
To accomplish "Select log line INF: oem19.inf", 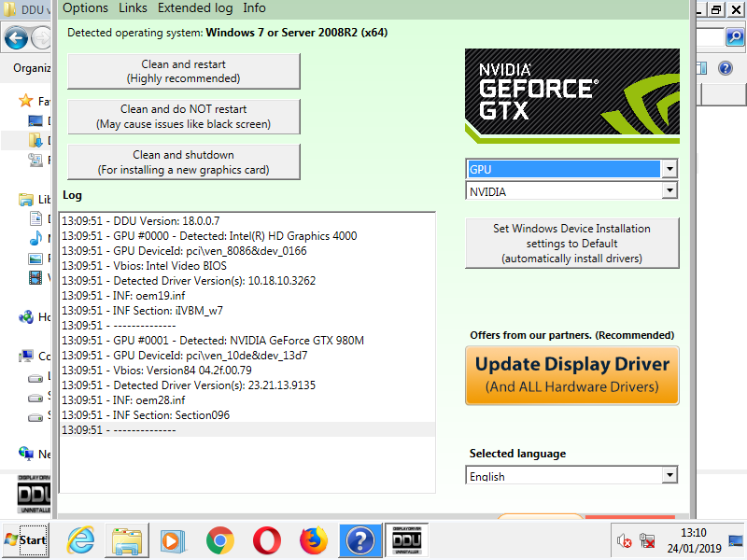I will tap(247, 296).
